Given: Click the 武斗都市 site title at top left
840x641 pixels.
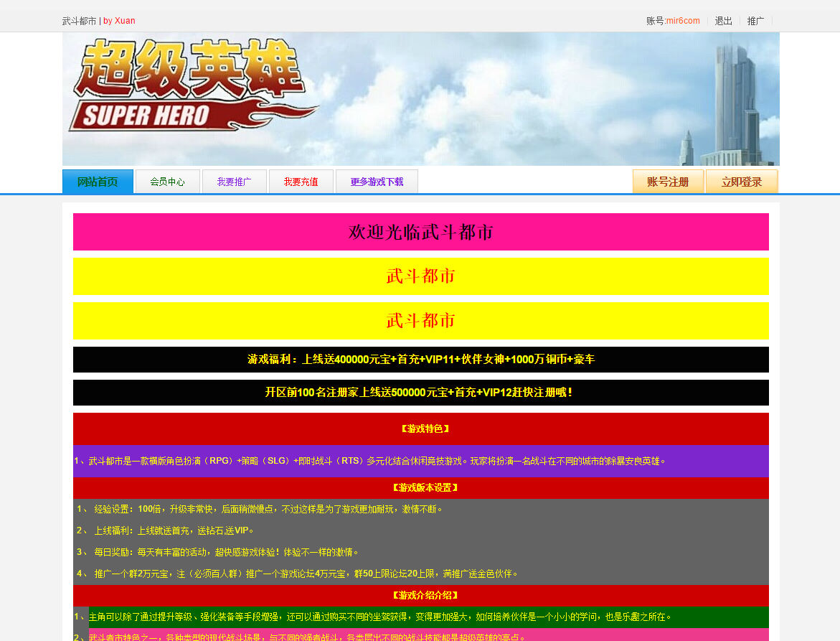Looking at the screenshot, I should (x=79, y=21).
